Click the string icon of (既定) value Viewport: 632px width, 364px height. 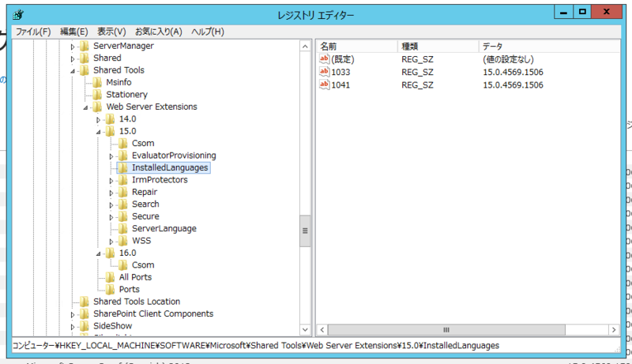click(x=325, y=59)
